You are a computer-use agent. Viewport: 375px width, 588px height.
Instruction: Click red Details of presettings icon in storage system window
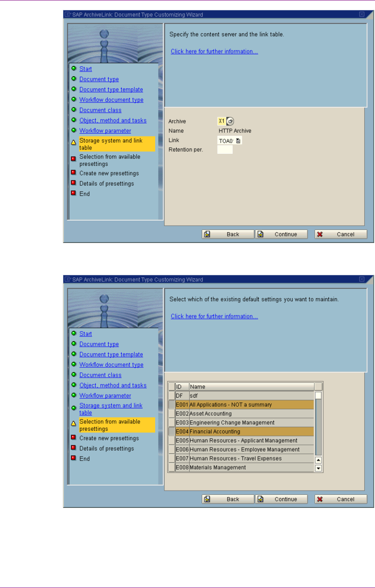pos(74,183)
